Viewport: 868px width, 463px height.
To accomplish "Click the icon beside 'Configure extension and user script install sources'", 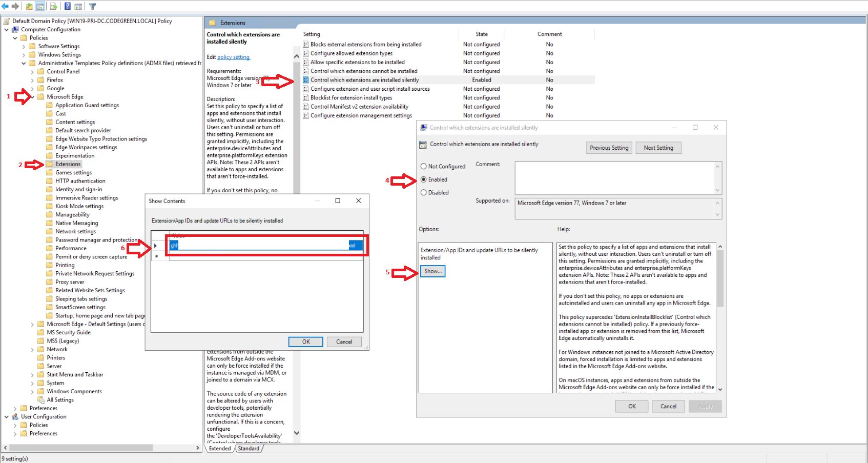I will (x=306, y=89).
